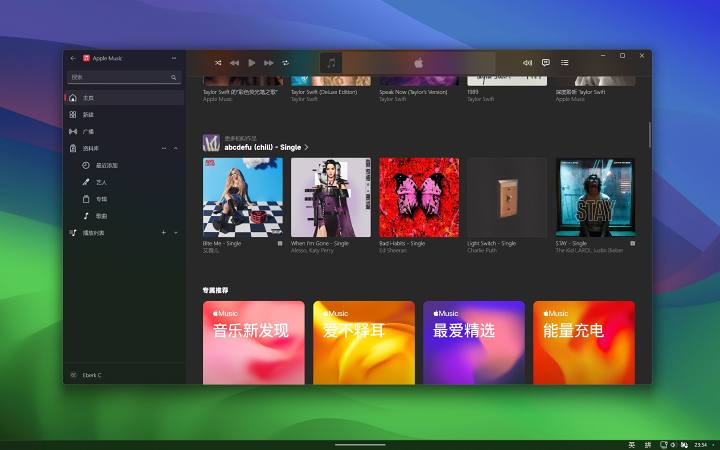Click Speak Now (Taylor's Version) album title
This screenshot has height=450, width=720.
413,92
